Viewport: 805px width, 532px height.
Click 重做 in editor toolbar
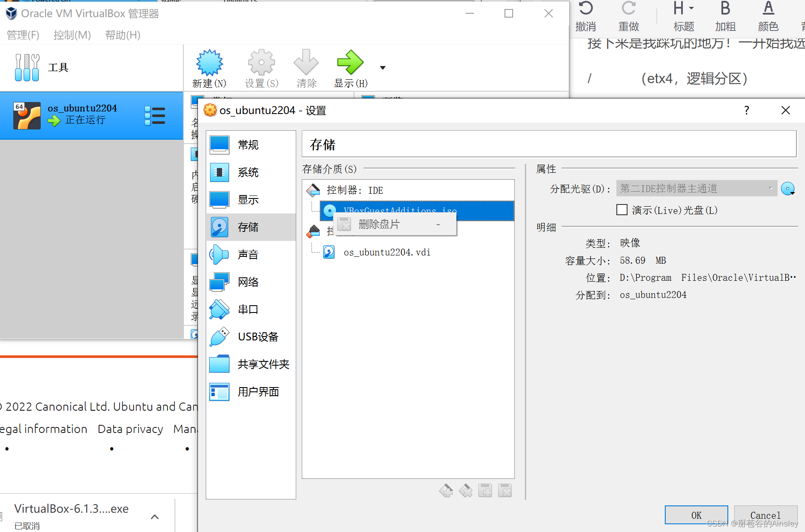pyautogui.click(x=628, y=16)
